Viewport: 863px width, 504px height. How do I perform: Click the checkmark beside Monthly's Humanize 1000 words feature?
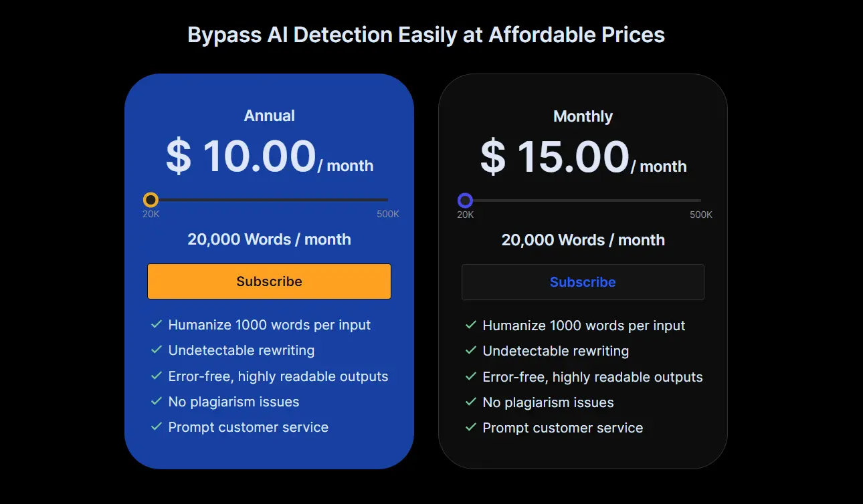(470, 326)
